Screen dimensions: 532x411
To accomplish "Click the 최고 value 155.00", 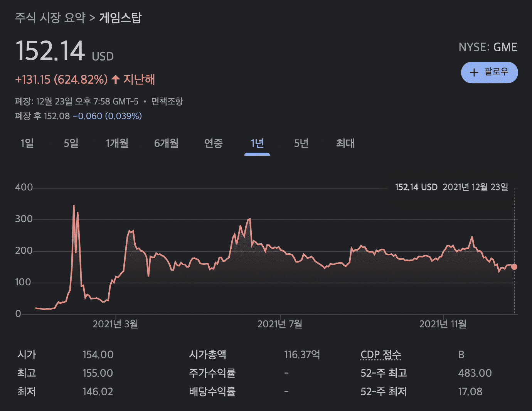I will point(98,373).
